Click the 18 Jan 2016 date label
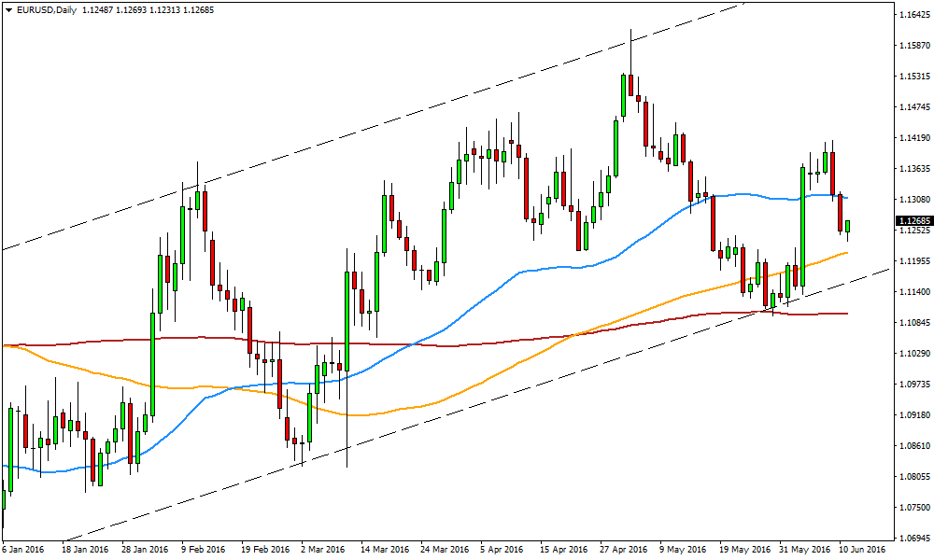Viewport: 934px width, 560px height. (x=86, y=550)
